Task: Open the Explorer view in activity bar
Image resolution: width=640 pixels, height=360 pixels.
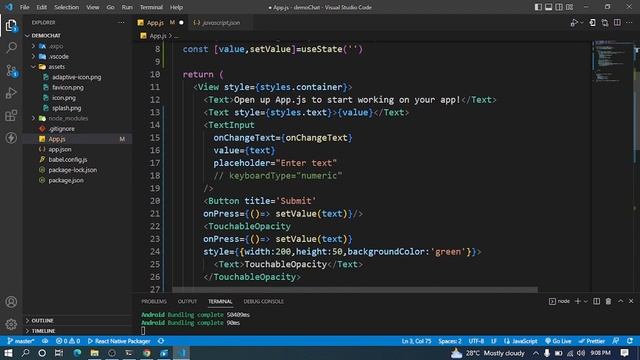Action: point(11,26)
